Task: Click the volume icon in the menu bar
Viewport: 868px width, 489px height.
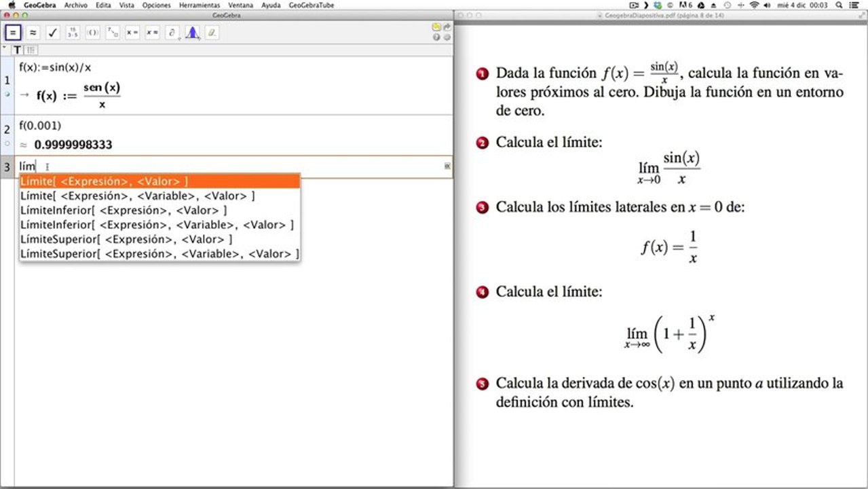Action: click(767, 5)
